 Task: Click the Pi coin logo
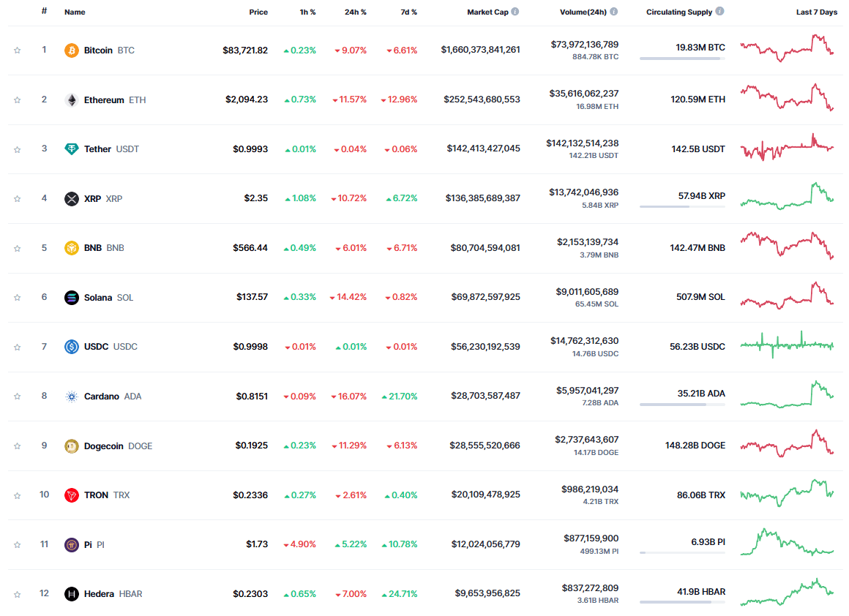(x=71, y=544)
